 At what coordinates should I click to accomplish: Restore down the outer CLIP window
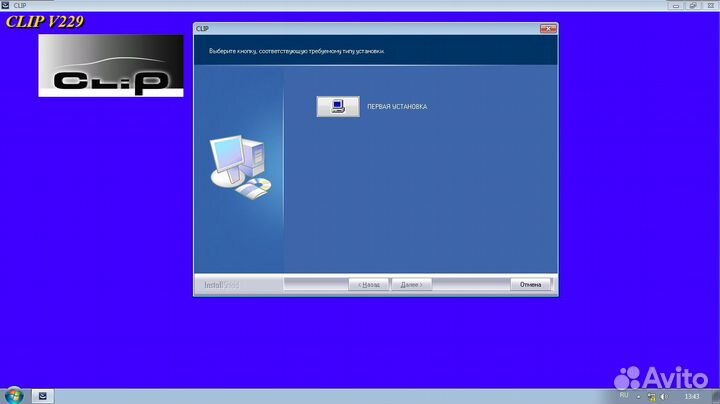pyautogui.click(x=693, y=6)
